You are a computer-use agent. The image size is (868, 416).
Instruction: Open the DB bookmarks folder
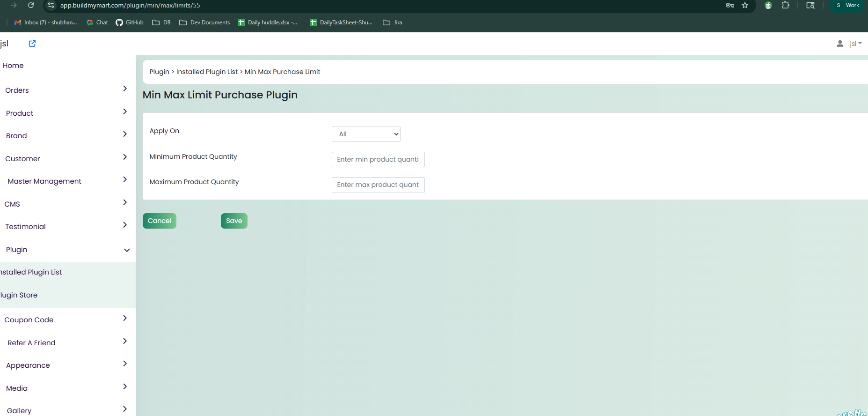(x=161, y=22)
